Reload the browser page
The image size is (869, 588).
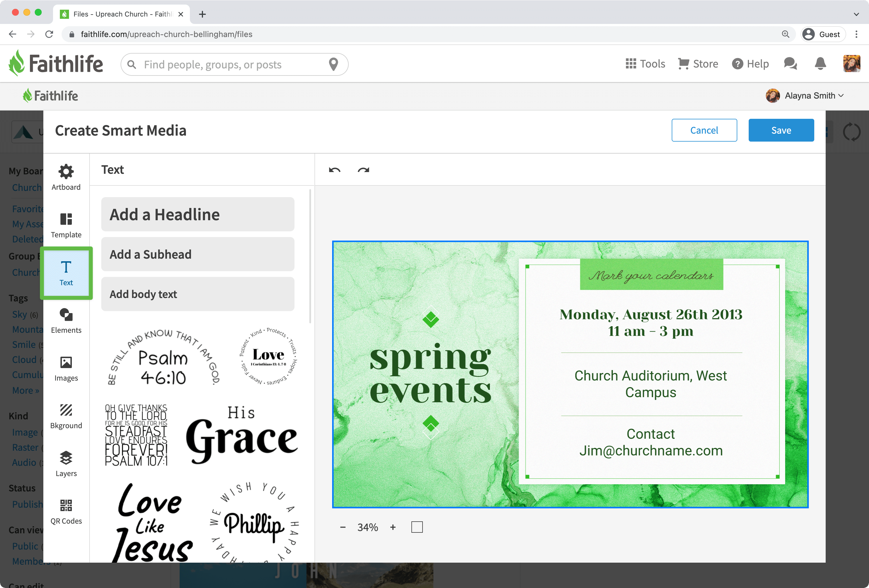49,34
